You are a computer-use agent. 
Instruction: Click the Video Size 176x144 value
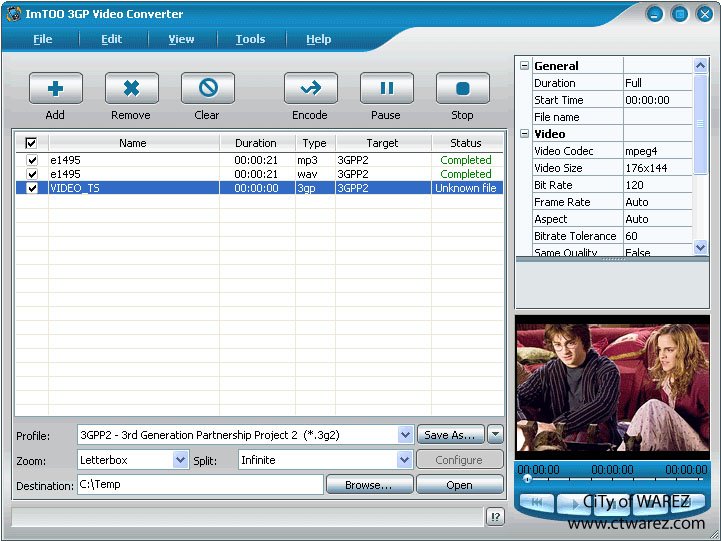658,168
